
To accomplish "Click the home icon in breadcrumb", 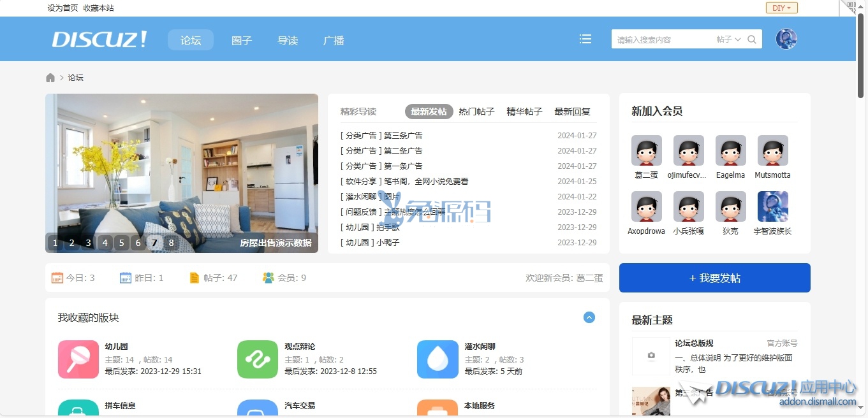I will point(50,78).
